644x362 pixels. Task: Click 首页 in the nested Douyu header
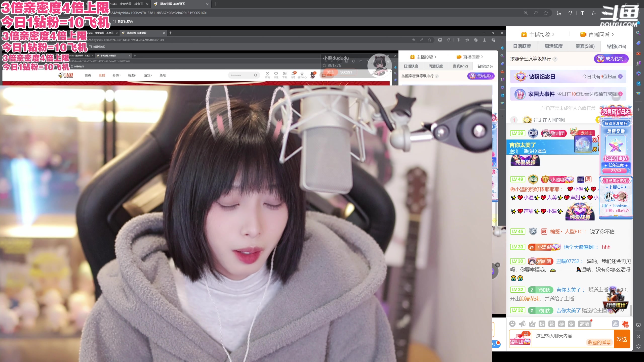click(x=88, y=75)
